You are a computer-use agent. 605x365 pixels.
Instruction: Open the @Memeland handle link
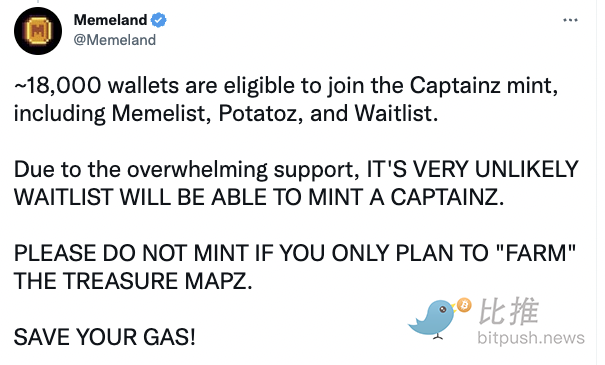coord(115,40)
